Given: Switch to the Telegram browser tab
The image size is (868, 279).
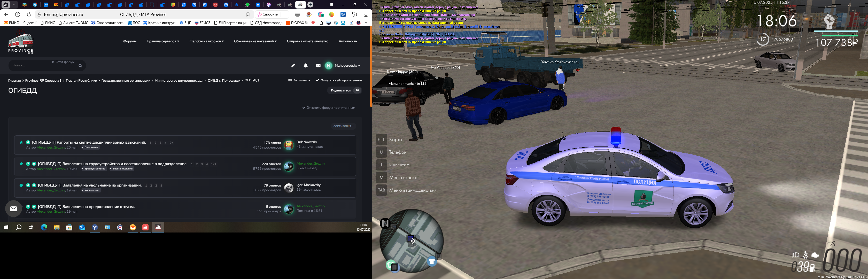Looking at the screenshot, I should coord(35,5).
